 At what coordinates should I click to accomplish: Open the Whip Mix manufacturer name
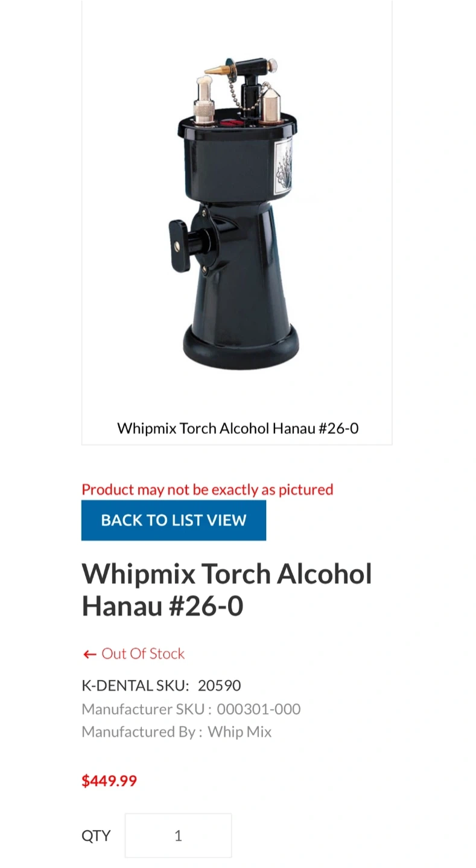coord(240,732)
